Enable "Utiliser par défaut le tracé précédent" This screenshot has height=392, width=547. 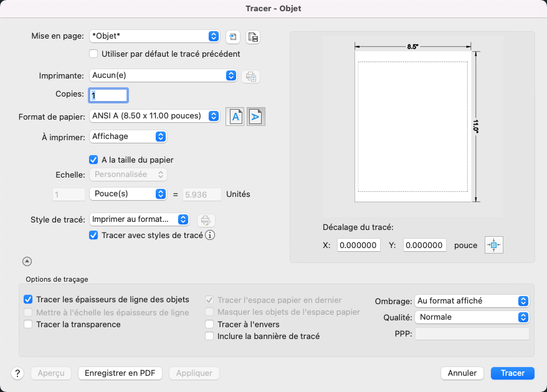point(94,54)
